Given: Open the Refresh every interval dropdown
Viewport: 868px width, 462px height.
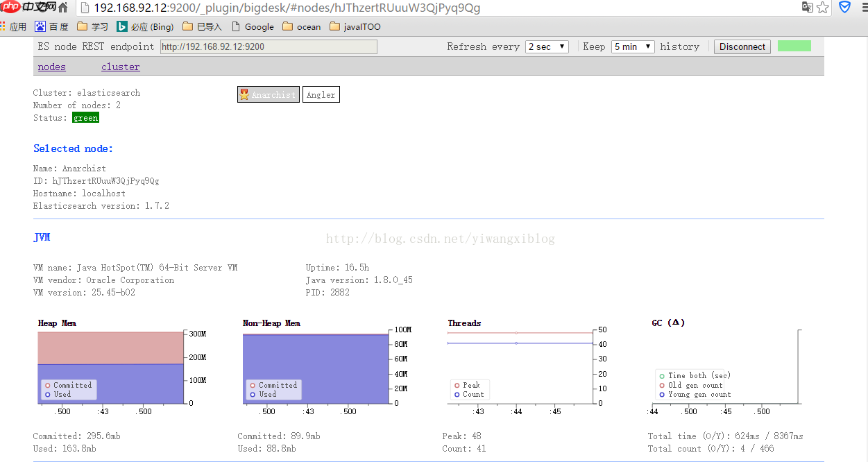Looking at the screenshot, I should click(x=547, y=46).
